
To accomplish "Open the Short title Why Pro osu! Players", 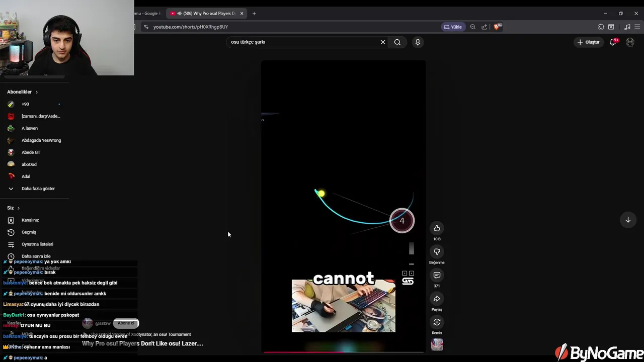I will (x=142, y=344).
